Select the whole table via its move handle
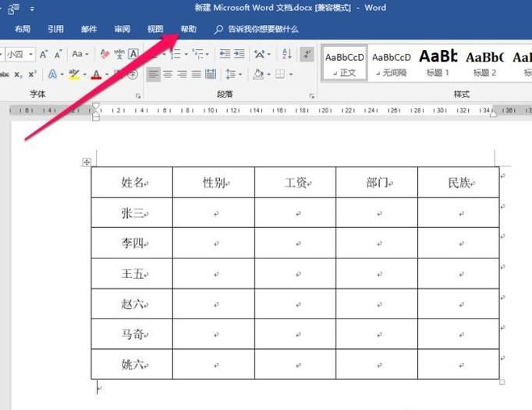Viewport: 532px width, 410px height. [87, 162]
